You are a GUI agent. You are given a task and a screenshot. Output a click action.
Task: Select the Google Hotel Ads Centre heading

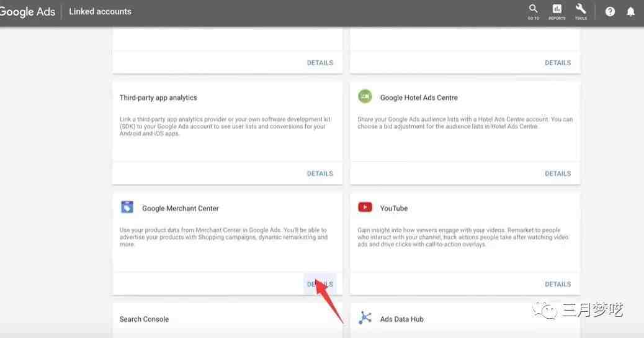click(x=419, y=98)
